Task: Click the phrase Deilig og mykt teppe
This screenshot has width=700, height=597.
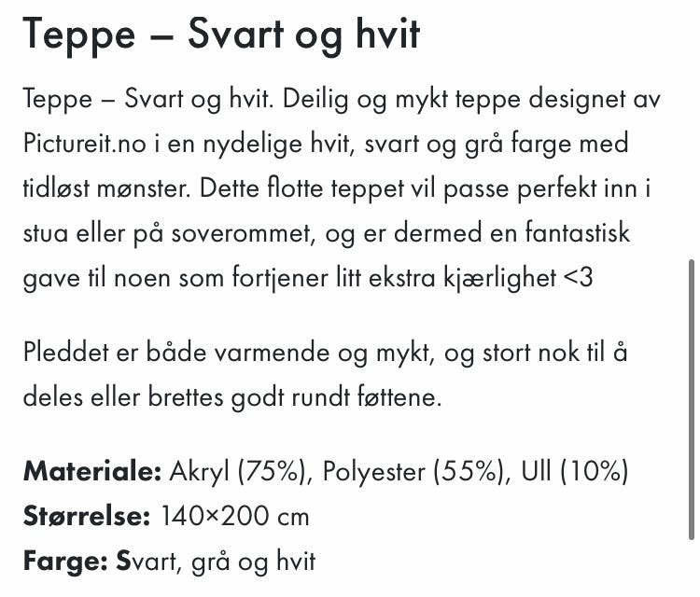Action: click(401, 100)
